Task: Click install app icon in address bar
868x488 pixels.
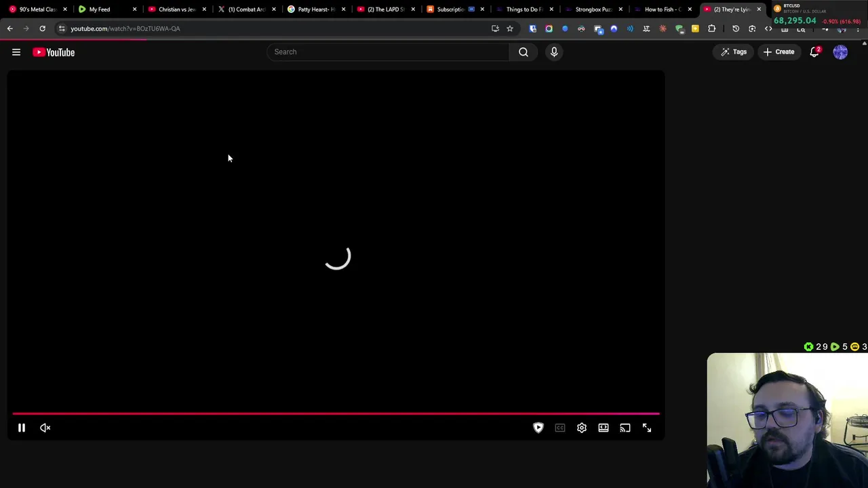Action: pyautogui.click(x=495, y=28)
